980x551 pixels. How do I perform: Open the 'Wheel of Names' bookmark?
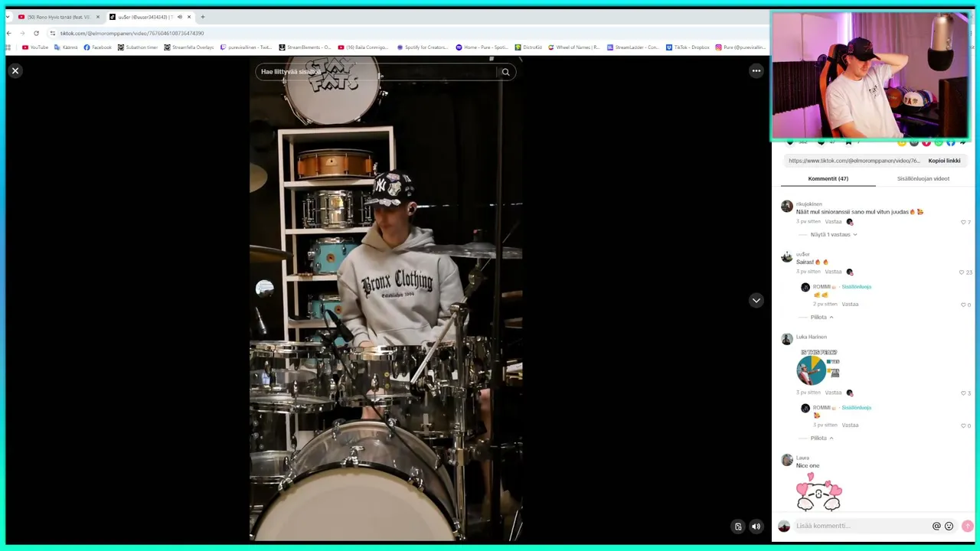(574, 47)
